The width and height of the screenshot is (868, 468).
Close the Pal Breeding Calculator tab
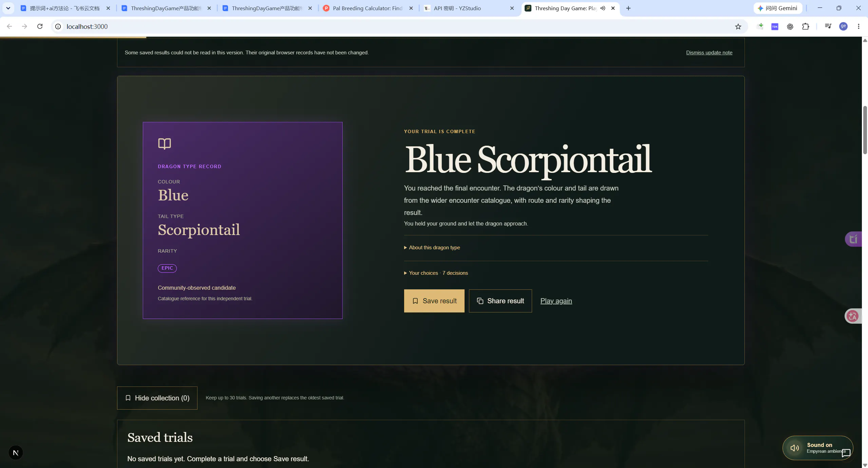411,8
